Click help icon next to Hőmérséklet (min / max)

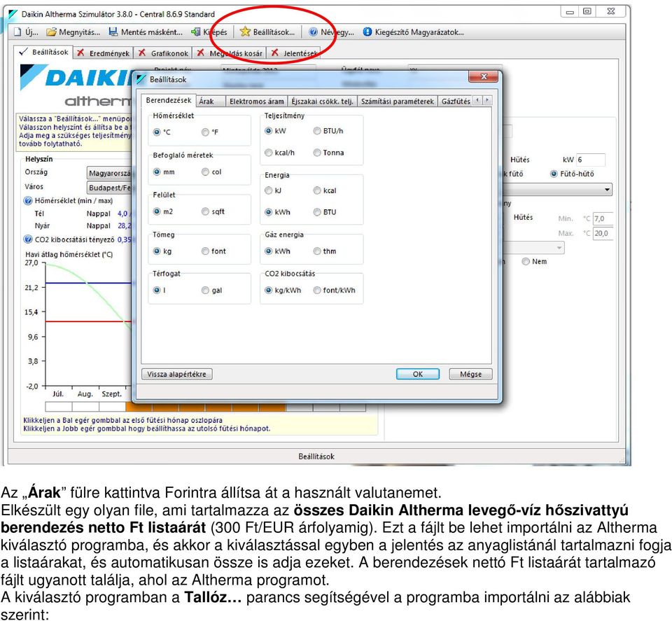pos(28,200)
